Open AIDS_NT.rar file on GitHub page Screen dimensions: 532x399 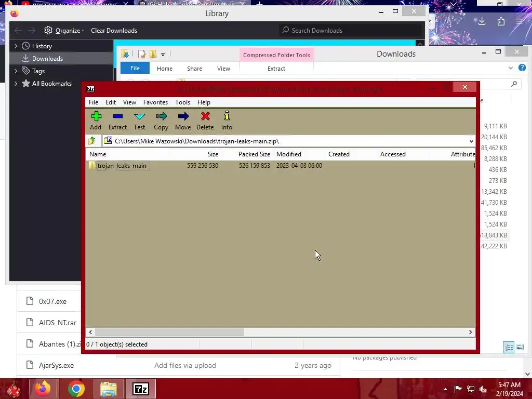[x=58, y=323]
